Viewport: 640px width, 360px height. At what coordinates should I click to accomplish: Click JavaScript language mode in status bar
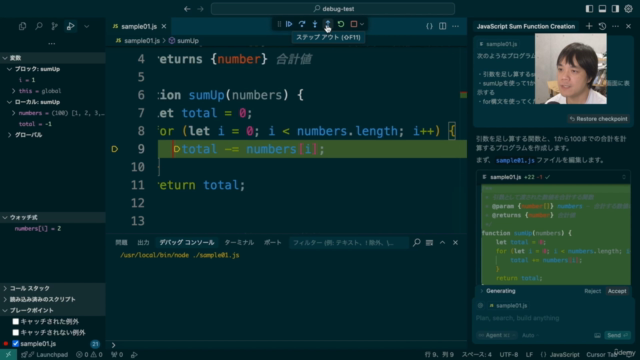coord(564,355)
